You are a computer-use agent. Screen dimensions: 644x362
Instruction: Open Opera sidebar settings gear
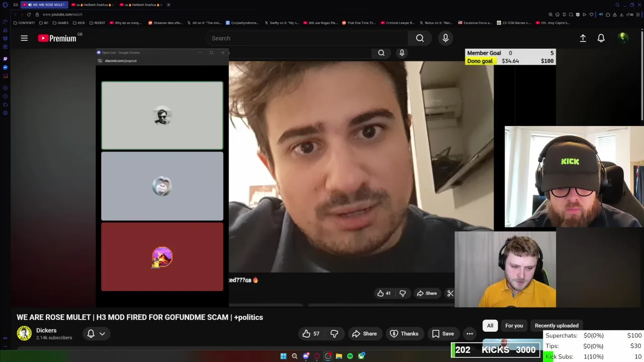(x=5, y=113)
